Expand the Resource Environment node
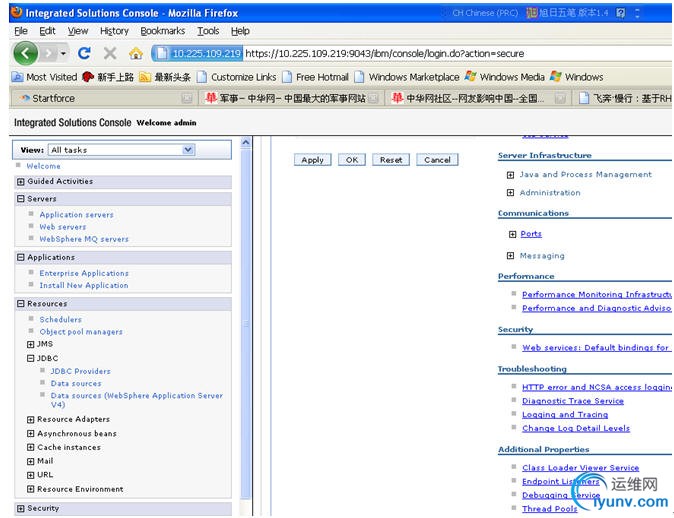The image size is (674, 518). [x=31, y=489]
